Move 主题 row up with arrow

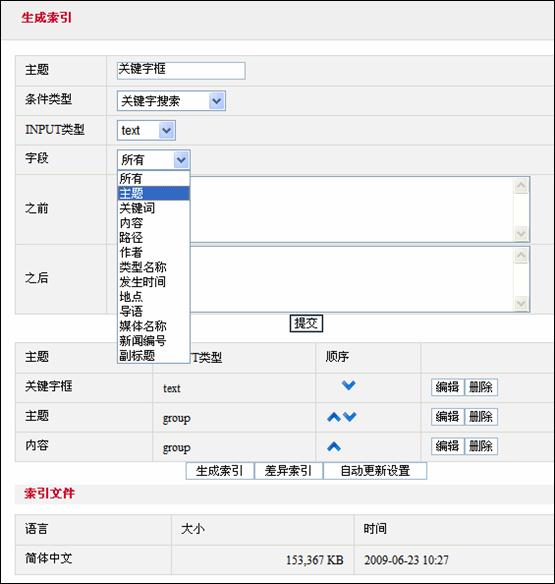coord(334,417)
